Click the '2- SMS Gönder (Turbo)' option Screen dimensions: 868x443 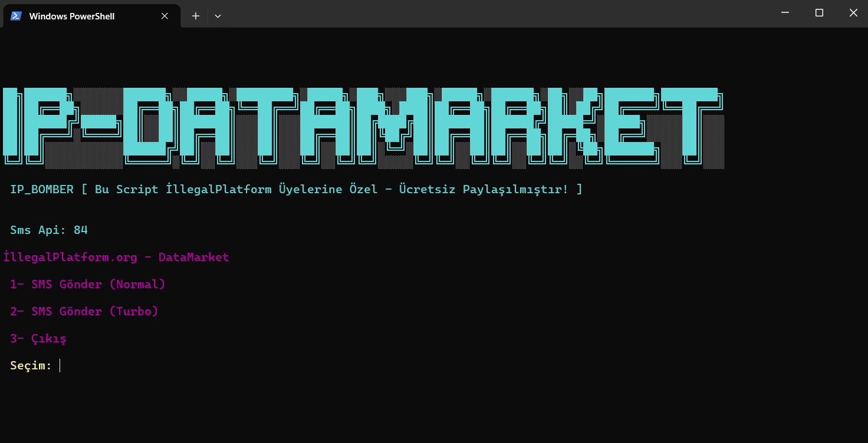(84, 311)
